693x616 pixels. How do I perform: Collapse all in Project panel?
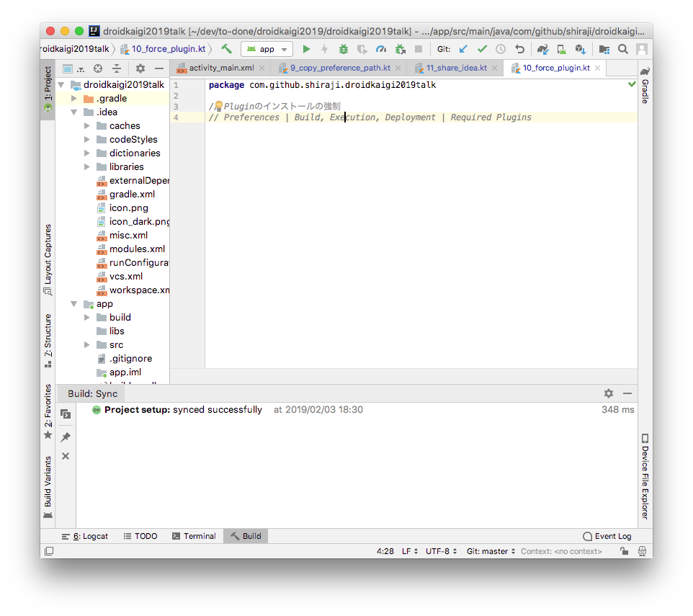click(x=116, y=68)
